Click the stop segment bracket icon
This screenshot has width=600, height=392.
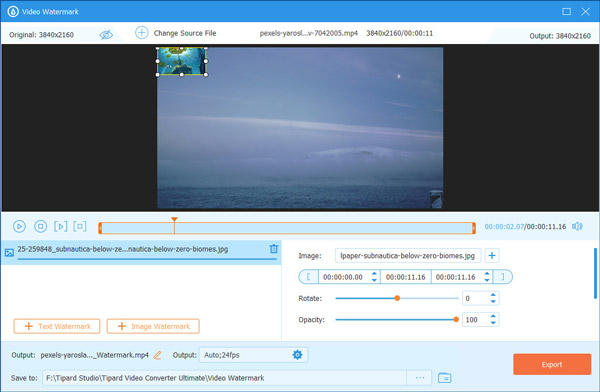point(80,227)
